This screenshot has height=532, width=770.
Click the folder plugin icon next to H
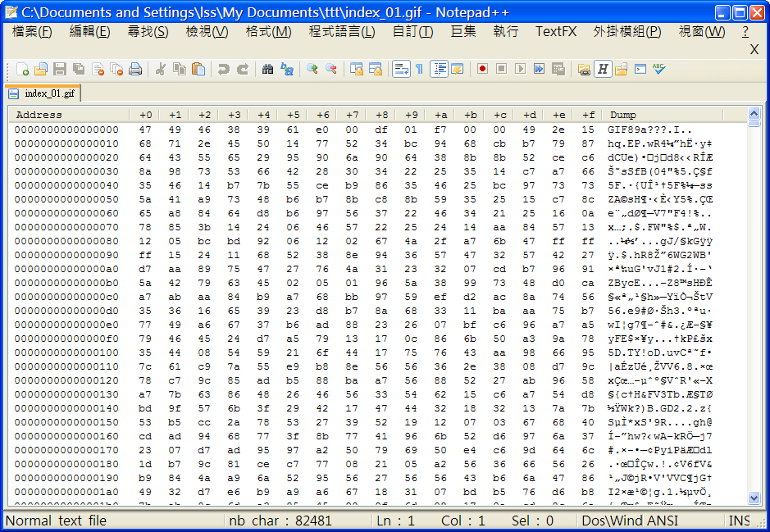coord(622,69)
